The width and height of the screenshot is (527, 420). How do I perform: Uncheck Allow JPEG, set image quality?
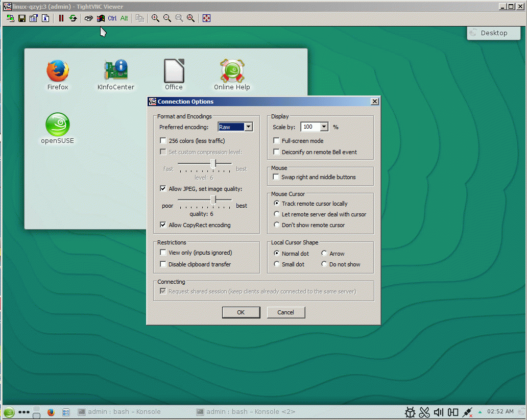[x=163, y=188]
